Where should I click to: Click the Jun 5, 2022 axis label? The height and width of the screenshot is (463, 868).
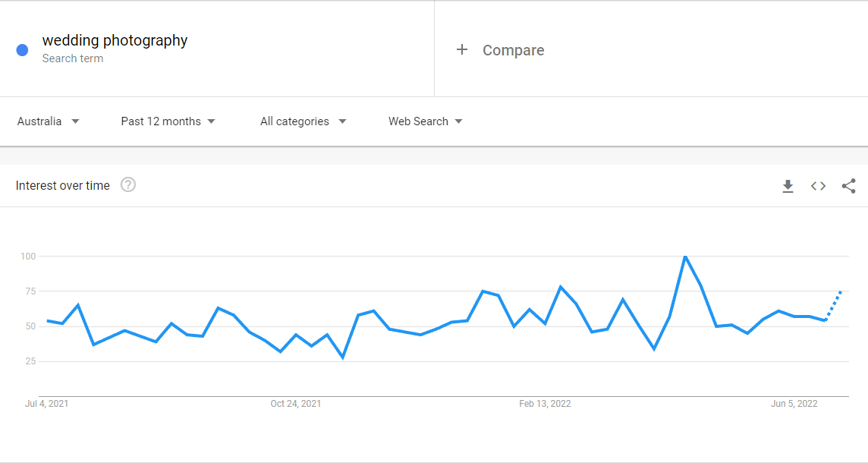[794, 404]
